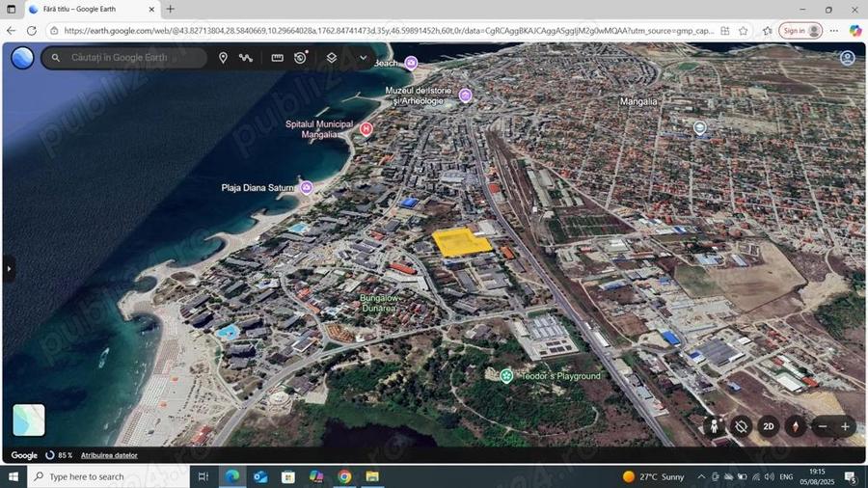Open the Wi-Fi network tray icon

[x=755, y=476]
